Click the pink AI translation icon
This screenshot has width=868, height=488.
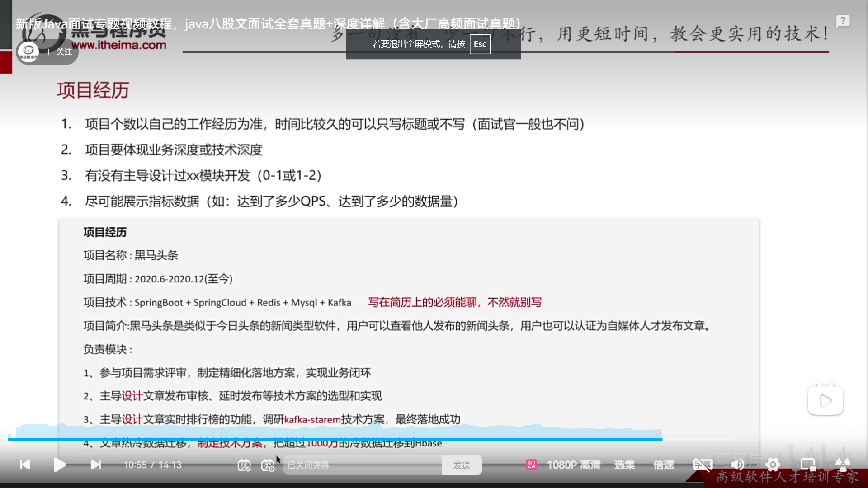tap(531, 465)
